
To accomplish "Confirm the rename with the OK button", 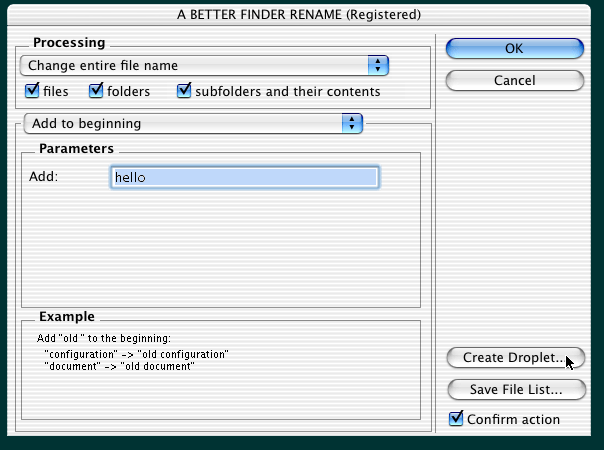I will pyautogui.click(x=515, y=49).
